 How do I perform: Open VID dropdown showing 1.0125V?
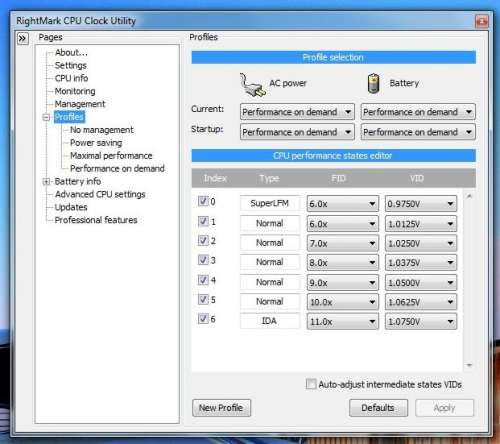[x=421, y=224]
